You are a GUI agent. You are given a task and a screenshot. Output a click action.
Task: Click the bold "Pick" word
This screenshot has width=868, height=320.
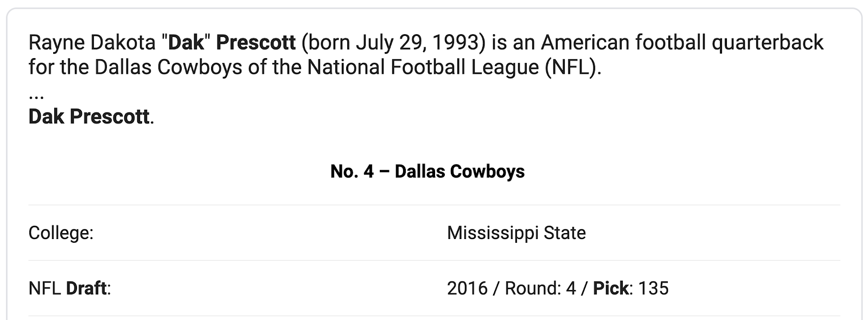click(611, 288)
